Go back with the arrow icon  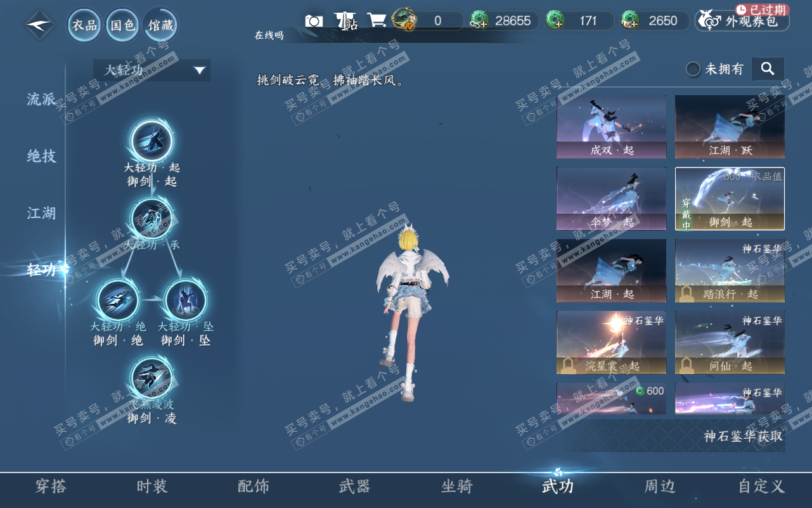tap(39, 25)
